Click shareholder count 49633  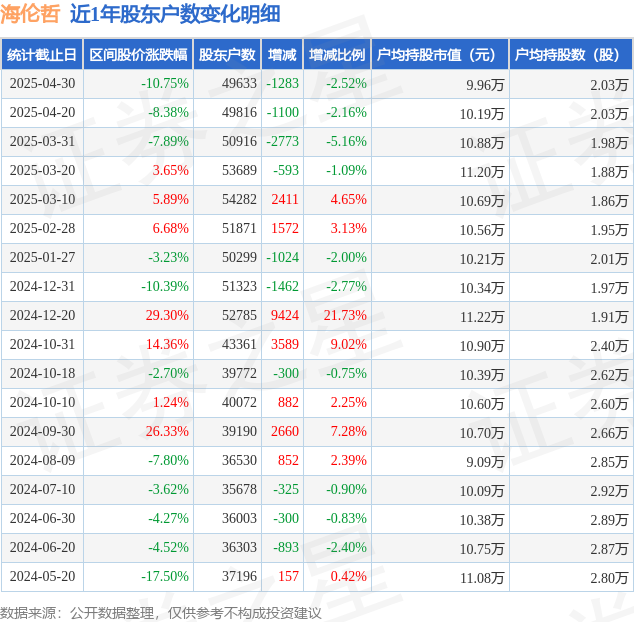click(x=239, y=83)
